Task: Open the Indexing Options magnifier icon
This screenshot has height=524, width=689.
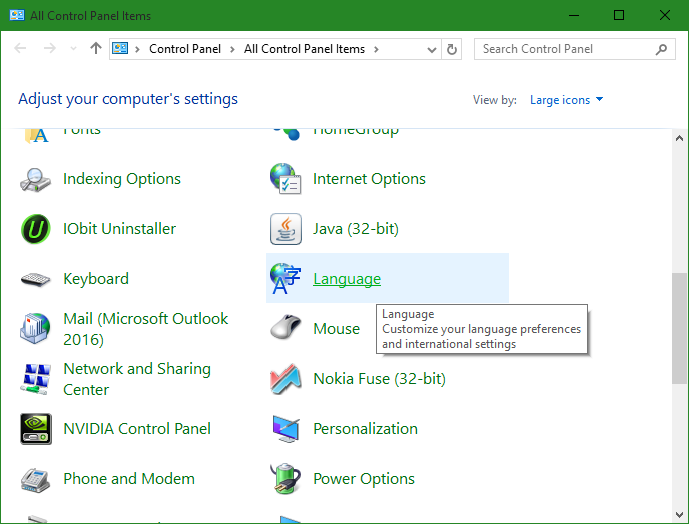Action: (x=36, y=179)
